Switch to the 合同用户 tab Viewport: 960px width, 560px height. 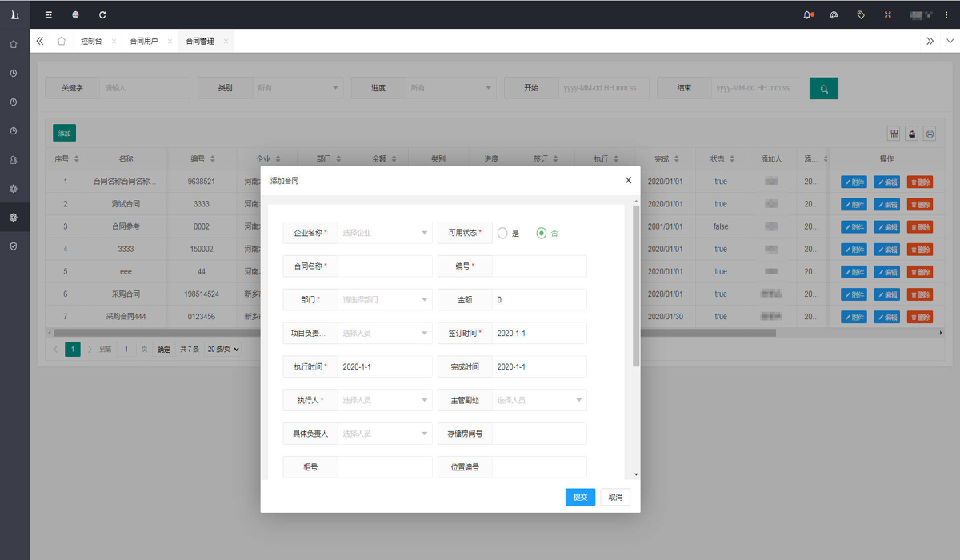144,41
